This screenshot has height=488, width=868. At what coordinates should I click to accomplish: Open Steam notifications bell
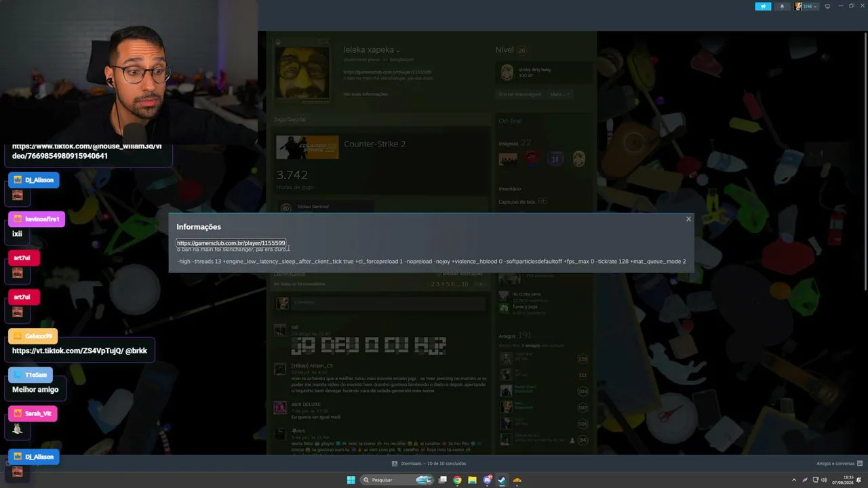pos(782,6)
